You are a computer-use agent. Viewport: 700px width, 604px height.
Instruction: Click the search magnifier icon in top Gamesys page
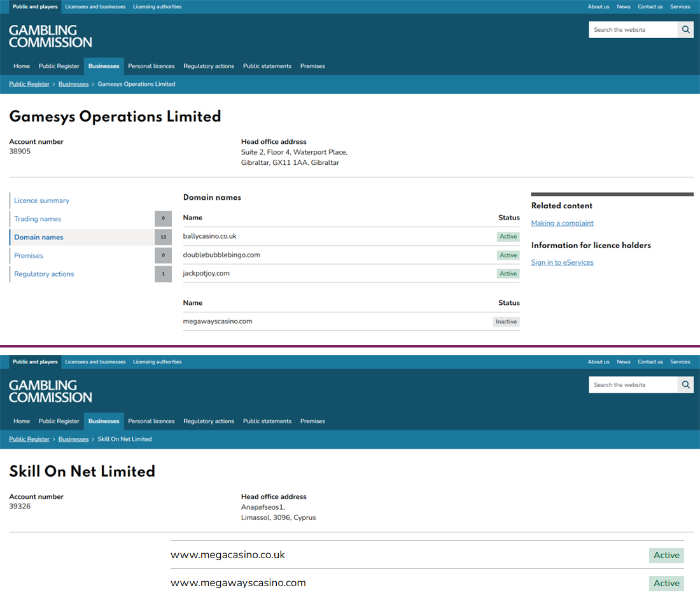point(686,29)
